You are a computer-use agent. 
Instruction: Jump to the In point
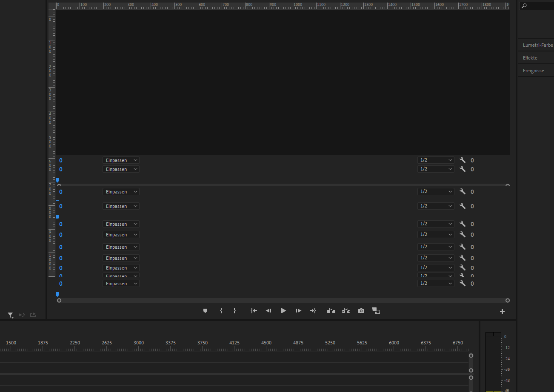pos(254,311)
